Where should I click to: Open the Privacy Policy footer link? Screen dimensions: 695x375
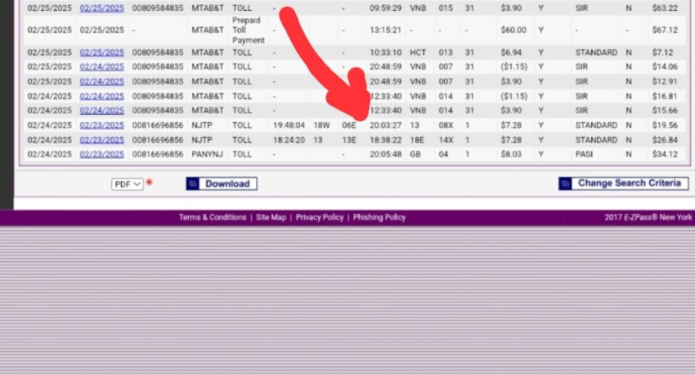320,217
